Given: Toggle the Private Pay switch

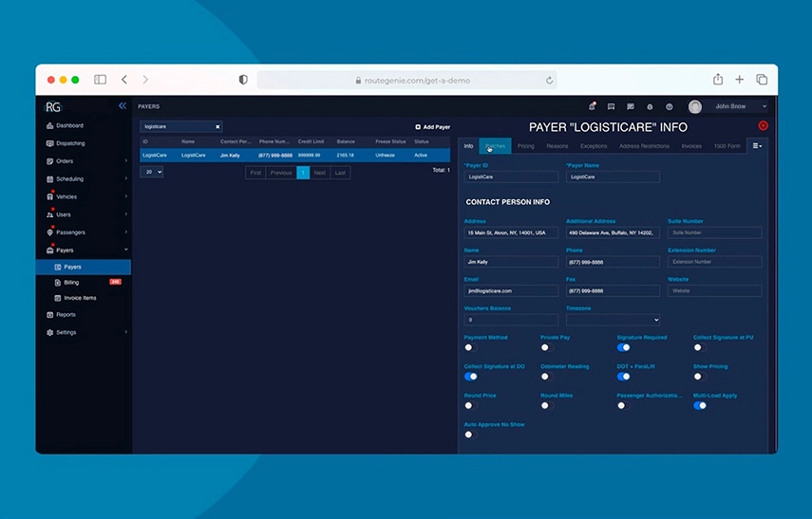Looking at the screenshot, I should point(546,347).
